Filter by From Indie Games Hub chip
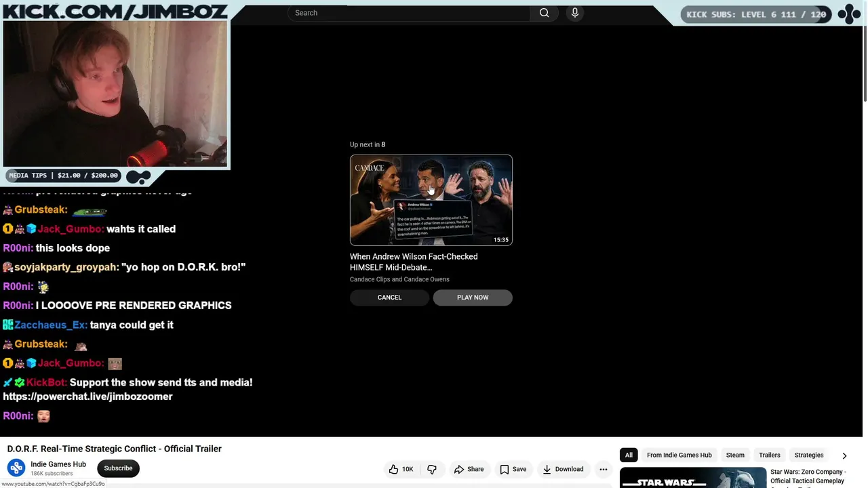 (x=679, y=455)
